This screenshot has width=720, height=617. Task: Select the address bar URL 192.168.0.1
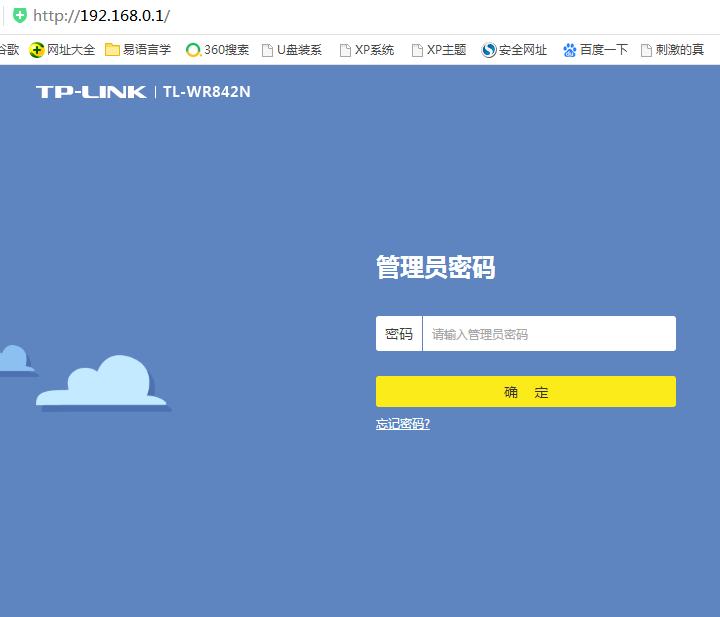pyautogui.click(x=101, y=16)
